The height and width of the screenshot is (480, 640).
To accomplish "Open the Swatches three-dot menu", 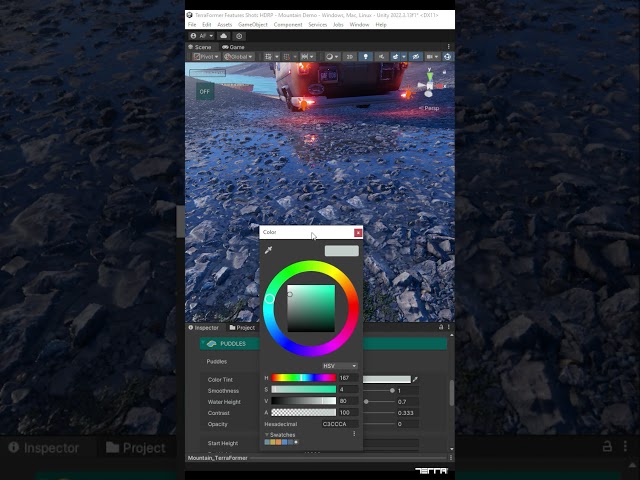I will (x=354, y=434).
